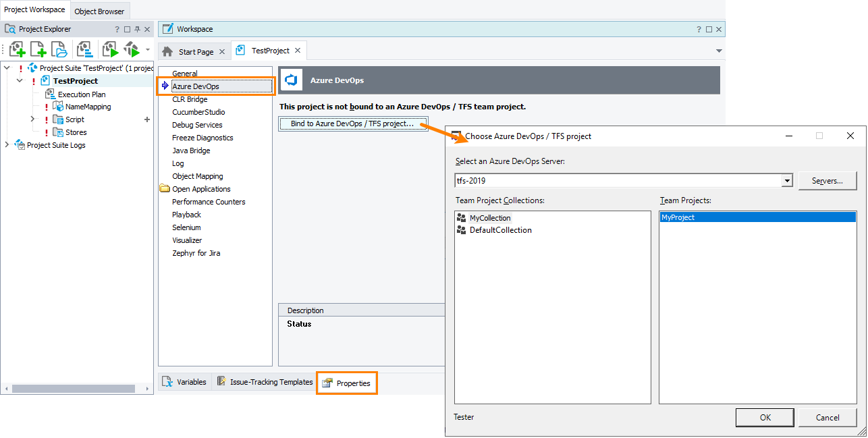Expand the Project Suite Logs node

[7, 144]
